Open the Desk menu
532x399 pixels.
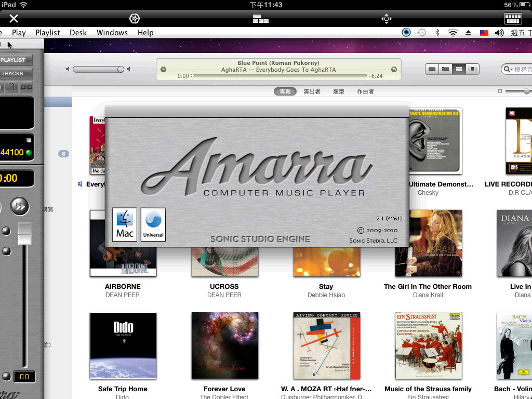(x=78, y=33)
